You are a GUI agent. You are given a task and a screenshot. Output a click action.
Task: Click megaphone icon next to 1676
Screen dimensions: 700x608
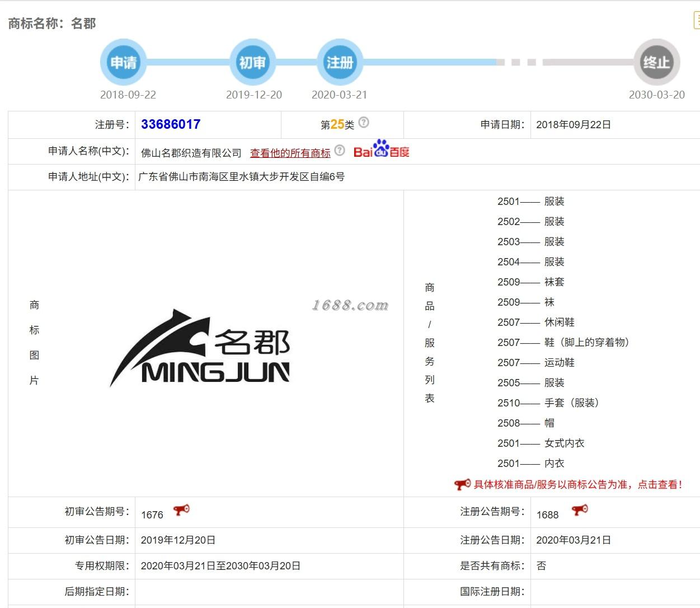[181, 510]
